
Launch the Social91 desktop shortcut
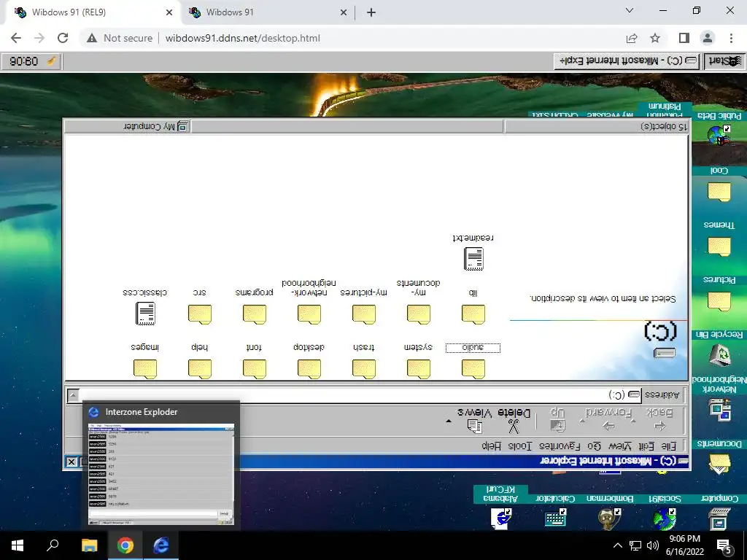click(x=665, y=518)
